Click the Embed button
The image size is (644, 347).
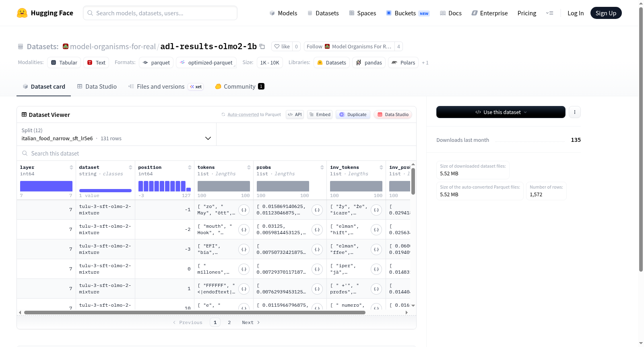pos(320,114)
